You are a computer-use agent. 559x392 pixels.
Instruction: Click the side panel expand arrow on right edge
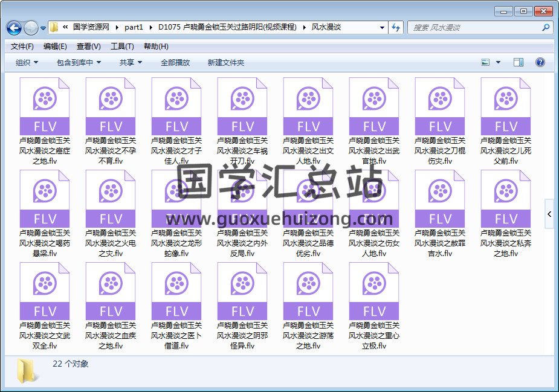pyautogui.click(x=549, y=214)
